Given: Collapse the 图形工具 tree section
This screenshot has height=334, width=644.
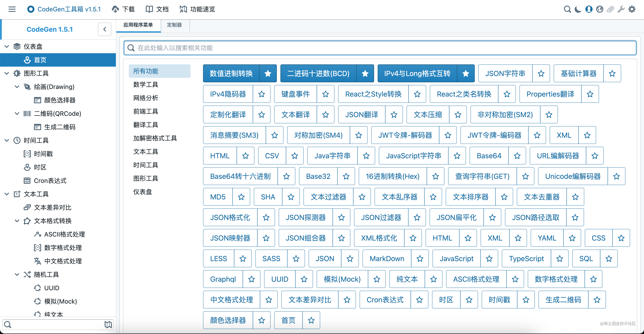Looking at the screenshot, I should (x=6, y=73).
